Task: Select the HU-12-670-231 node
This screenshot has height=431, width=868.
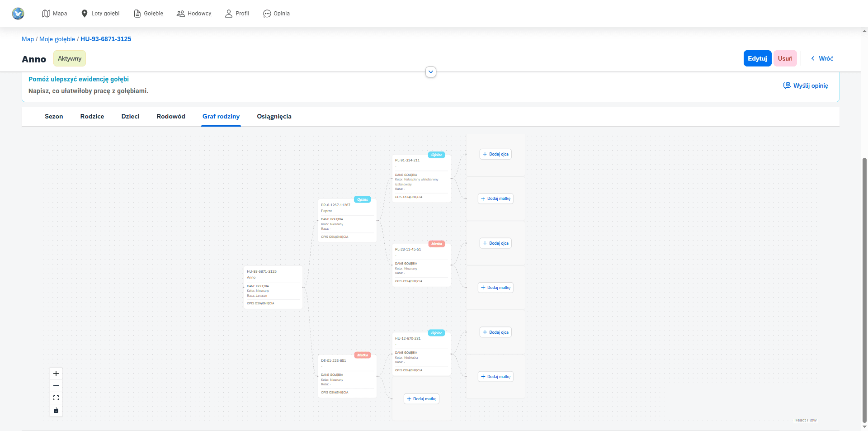Action: 421,354
